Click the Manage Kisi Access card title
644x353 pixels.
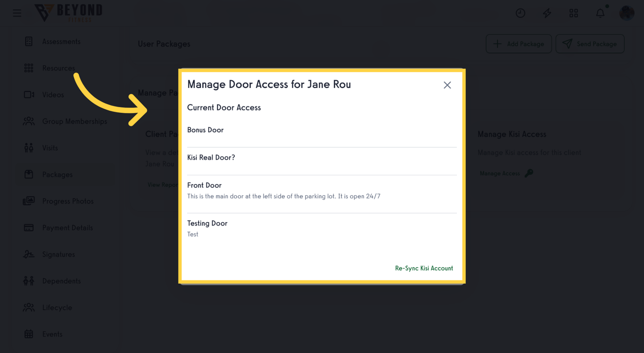512,134
